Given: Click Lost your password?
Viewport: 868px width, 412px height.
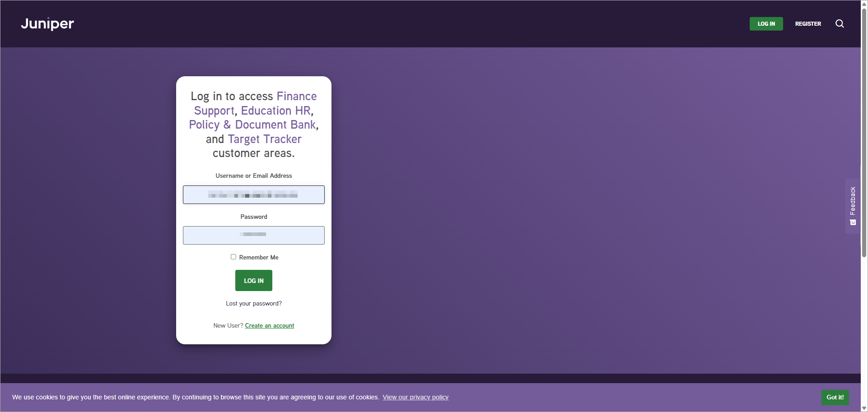Looking at the screenshot, I should (x=253, y=303).
